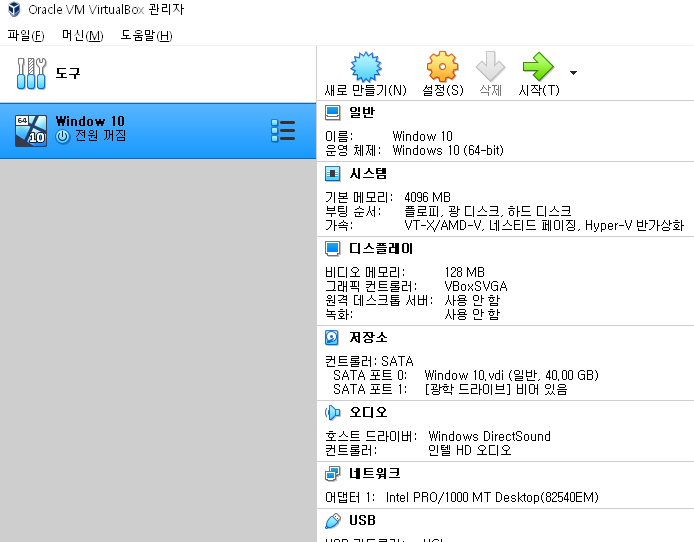Open the Tools (도구) icon

pos(31,73)
